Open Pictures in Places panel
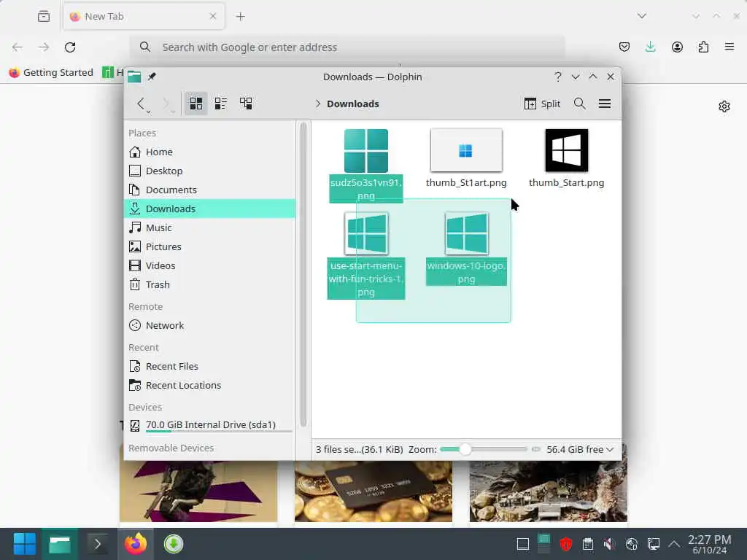The height and width of the screenshot is (560, 747). click(210, 246)
